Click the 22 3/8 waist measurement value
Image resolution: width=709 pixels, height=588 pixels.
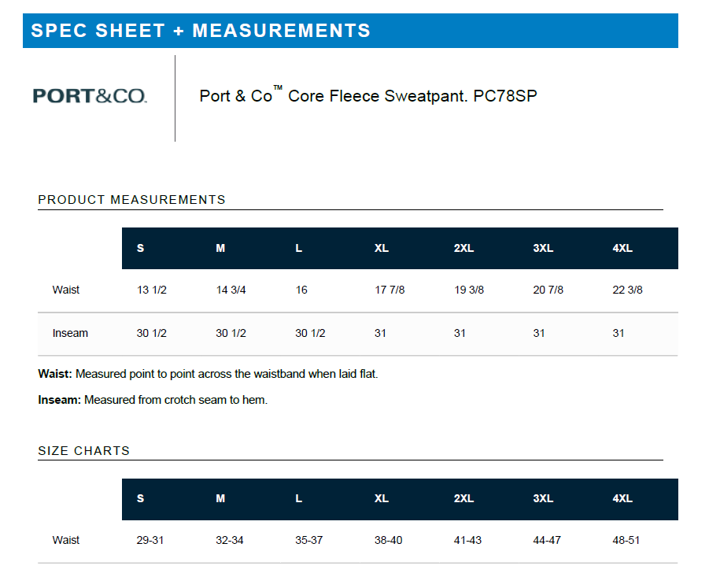[x=627, y=290]
